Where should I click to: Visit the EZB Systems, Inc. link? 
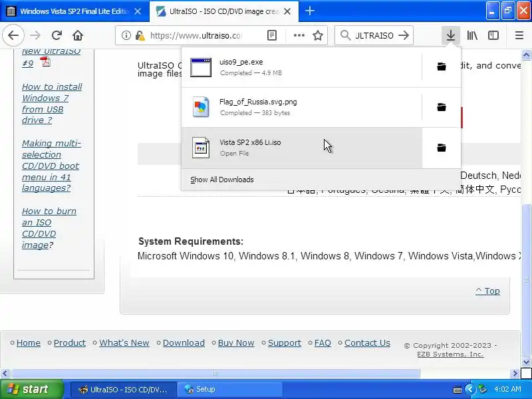click(450, 354)
